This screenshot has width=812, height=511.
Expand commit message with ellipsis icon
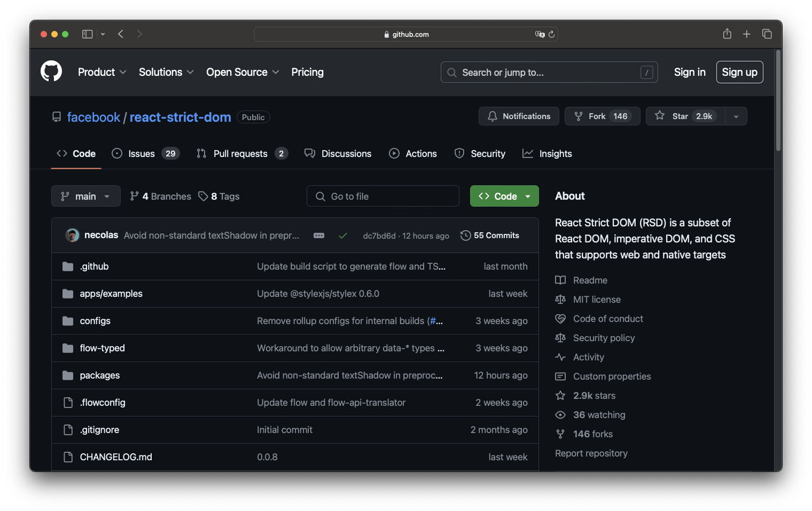pyautogui.click(x=319, y=235)
